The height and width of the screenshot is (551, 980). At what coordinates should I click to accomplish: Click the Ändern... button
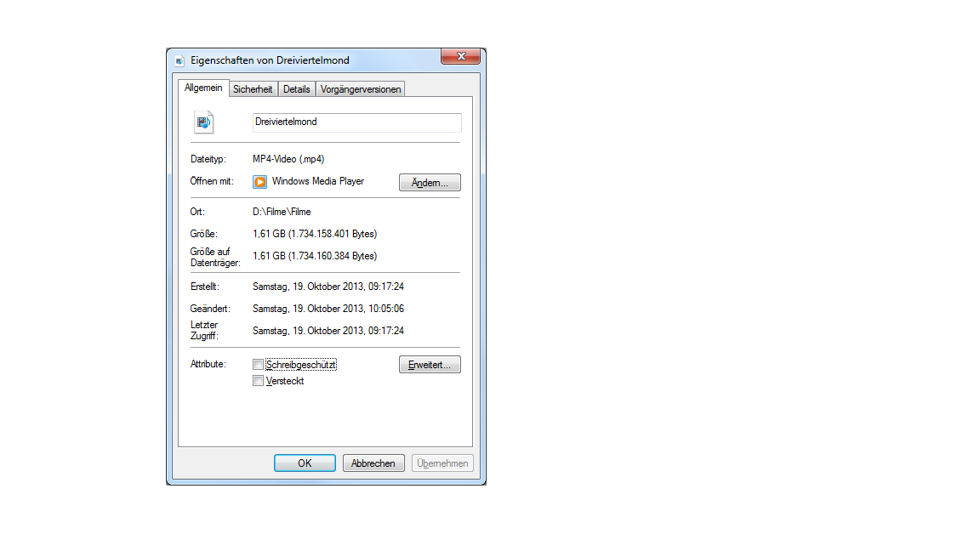[430, 183]
